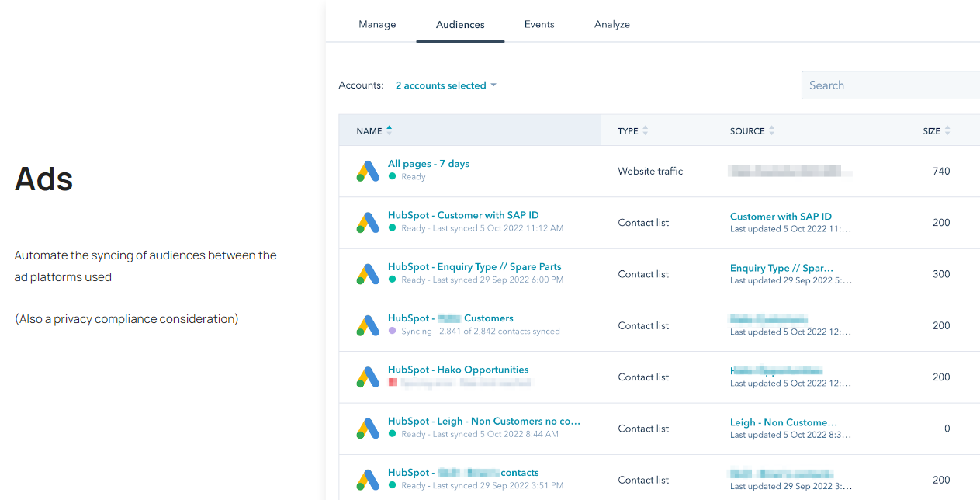Open Customer with SAP ID source list
The height and width of the screenshot is (500, 980).
pos(781,217)
